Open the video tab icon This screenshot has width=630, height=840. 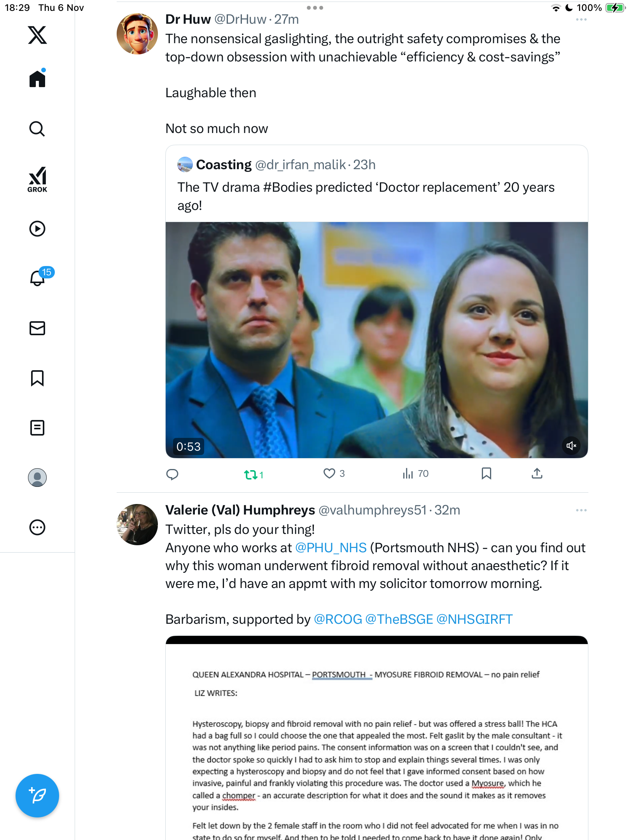(x=37, y=229)
